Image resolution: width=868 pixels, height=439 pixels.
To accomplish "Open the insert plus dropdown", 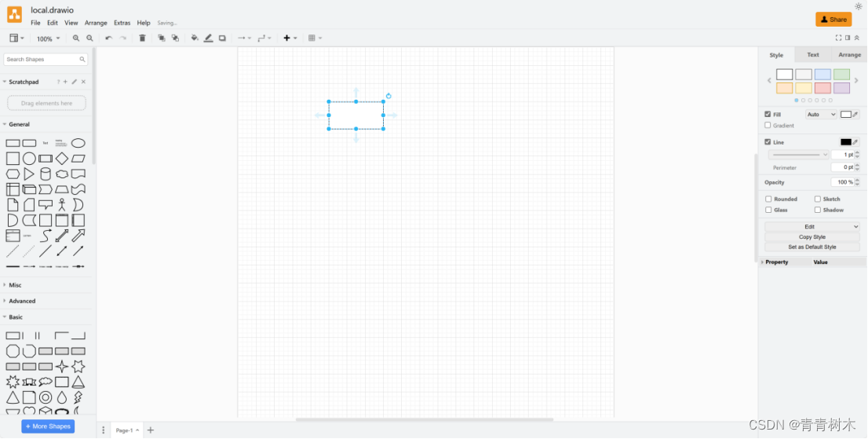I will tap(290, 38).
